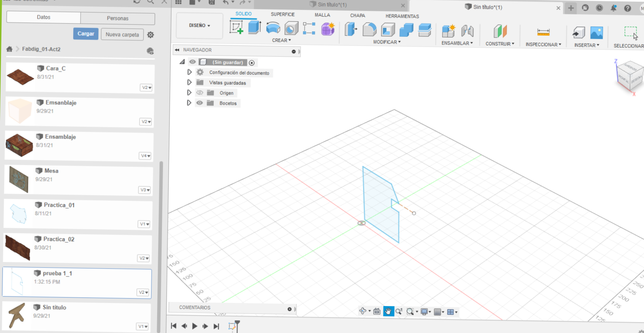Viewport: 644px width, 333px height.
Task: Open the V3 version dropdown for Mesa
Action: pos(145,190)
